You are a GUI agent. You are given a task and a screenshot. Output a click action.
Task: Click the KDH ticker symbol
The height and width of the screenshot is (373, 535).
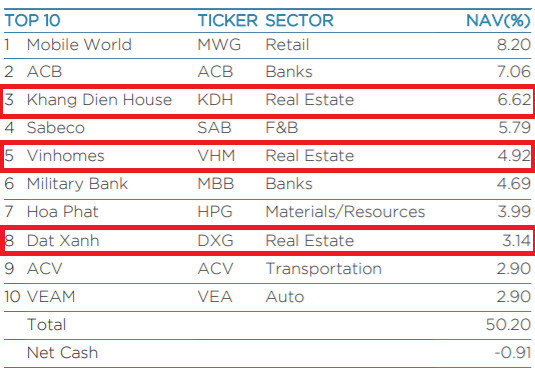pos(215,100)
